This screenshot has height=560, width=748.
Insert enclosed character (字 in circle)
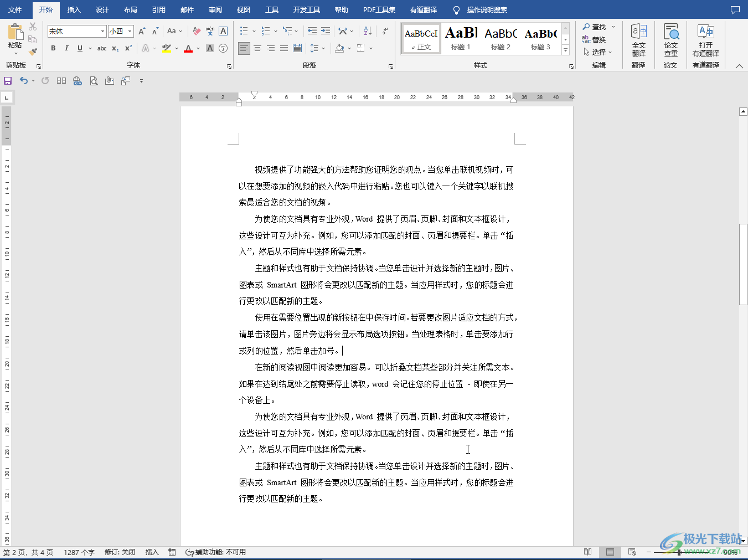pos(223,48)
